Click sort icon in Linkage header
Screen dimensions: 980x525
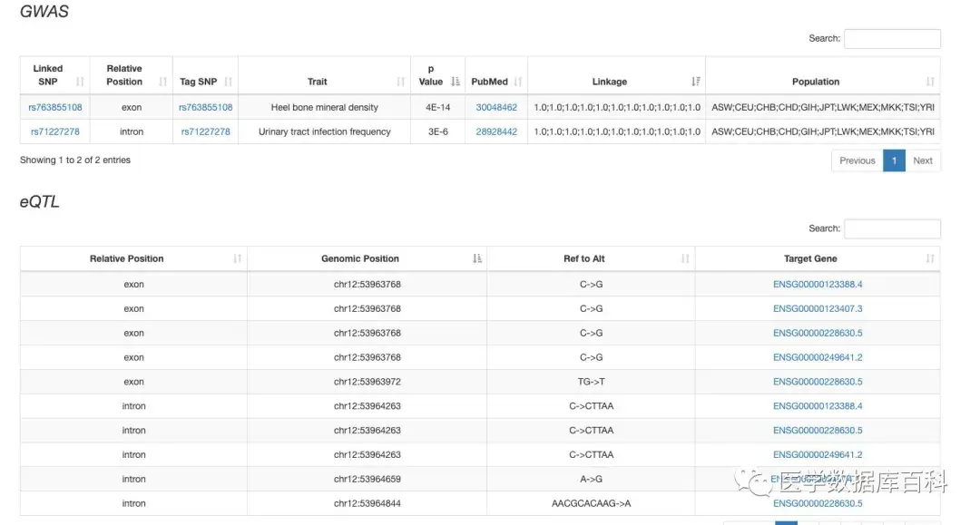(x=696, y=82)
